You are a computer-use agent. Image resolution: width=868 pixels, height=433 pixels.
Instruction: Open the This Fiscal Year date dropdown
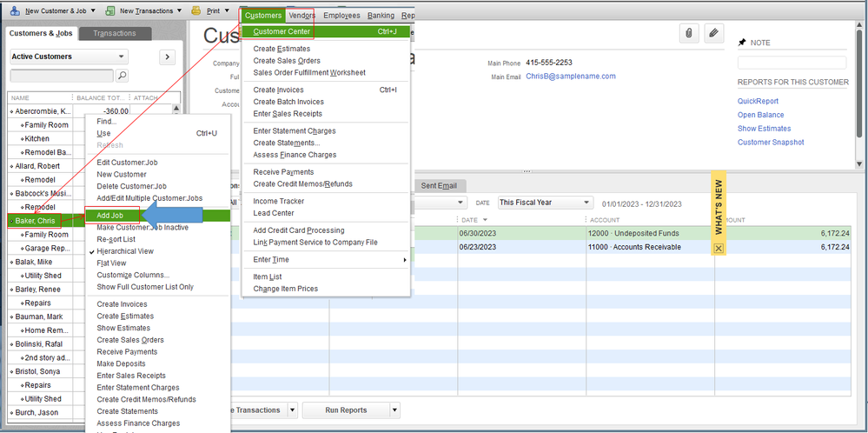546,203
